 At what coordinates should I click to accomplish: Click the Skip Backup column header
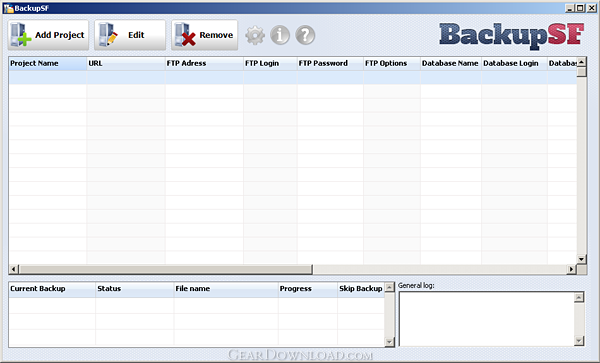(361, 289)
